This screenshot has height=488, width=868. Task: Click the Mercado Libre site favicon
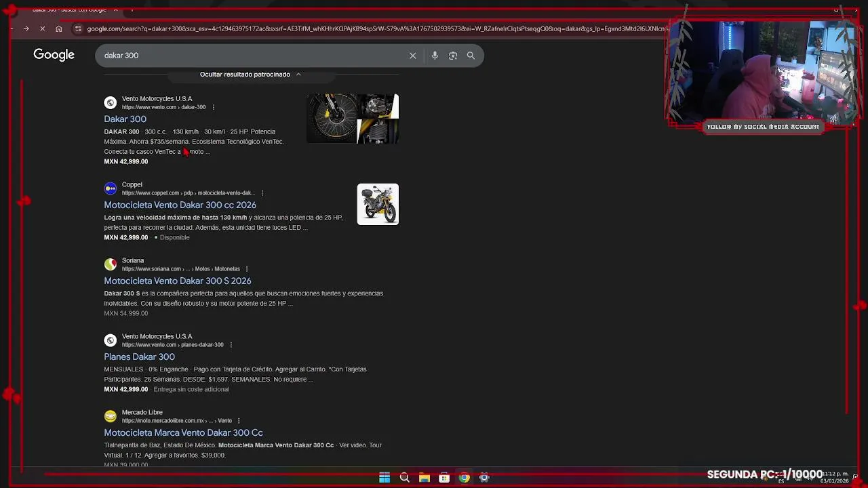110,416
